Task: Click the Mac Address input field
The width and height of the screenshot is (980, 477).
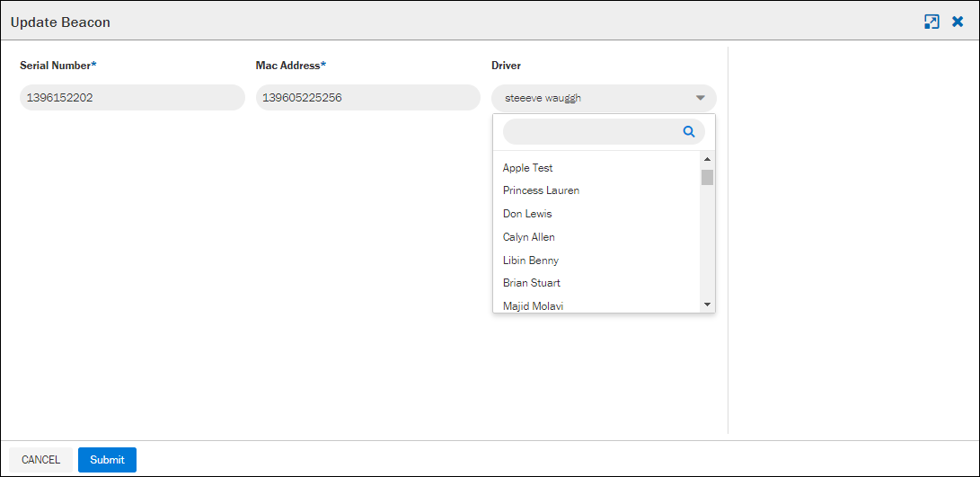Action: [368, 98]
